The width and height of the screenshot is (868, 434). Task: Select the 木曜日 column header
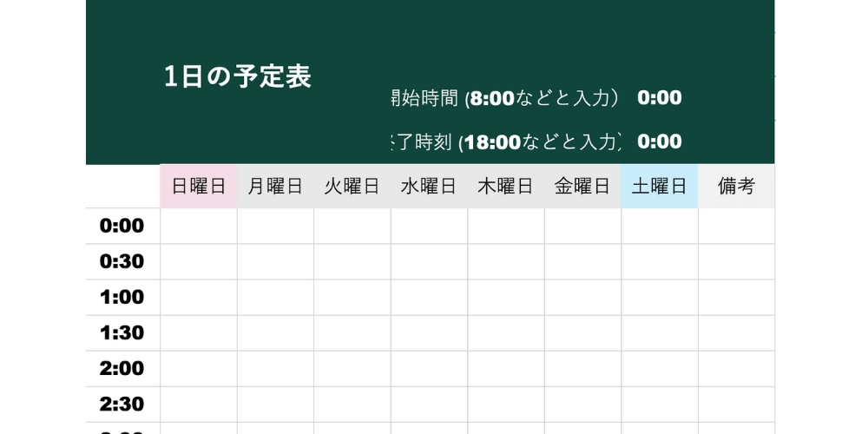pos(505,186)
